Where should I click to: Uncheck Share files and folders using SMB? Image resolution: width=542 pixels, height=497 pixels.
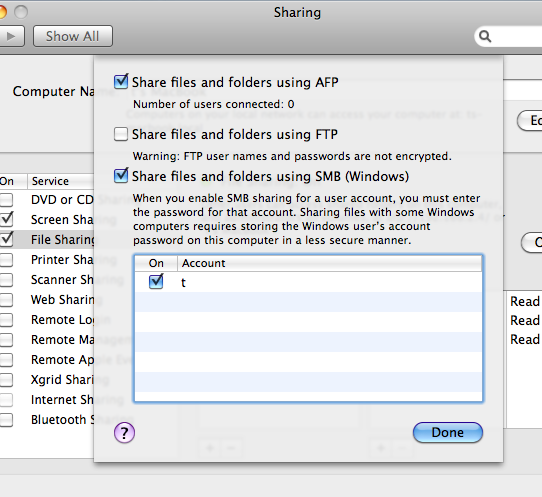point(121,176)
